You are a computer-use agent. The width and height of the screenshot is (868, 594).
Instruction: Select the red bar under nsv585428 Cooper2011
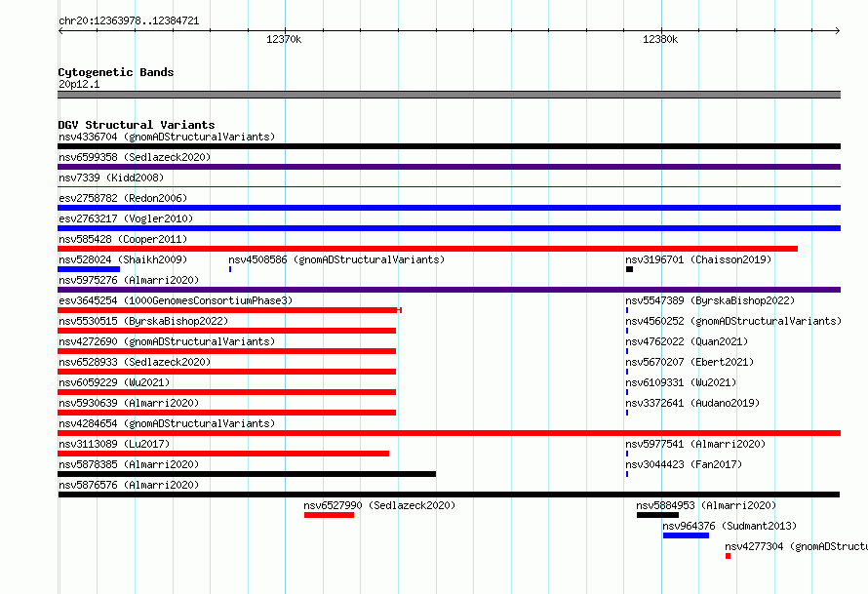tap(427, 249)
